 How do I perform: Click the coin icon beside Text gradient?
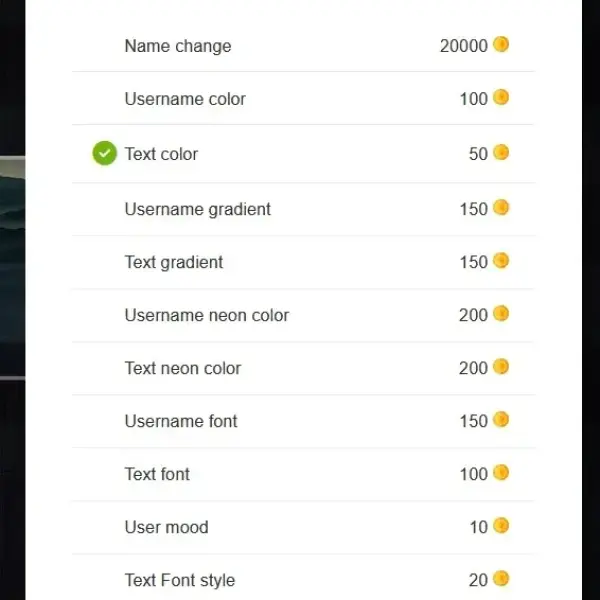[x=501, y=261]
